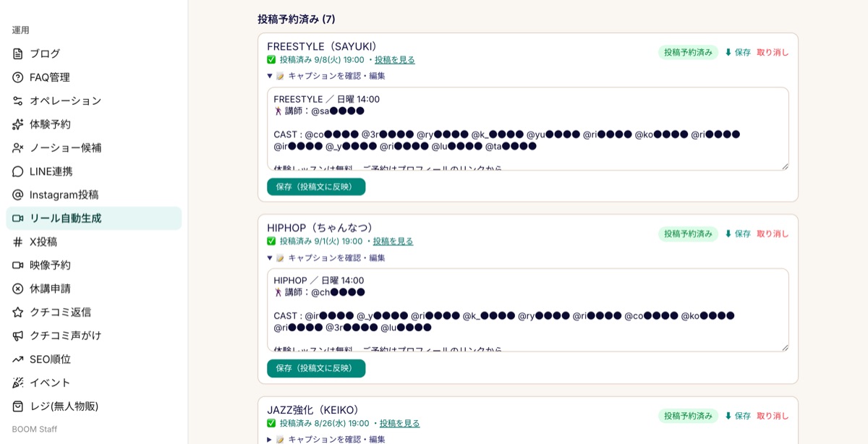Click the HIPHOP（ちゃんなつ） card title

[323, 228]
